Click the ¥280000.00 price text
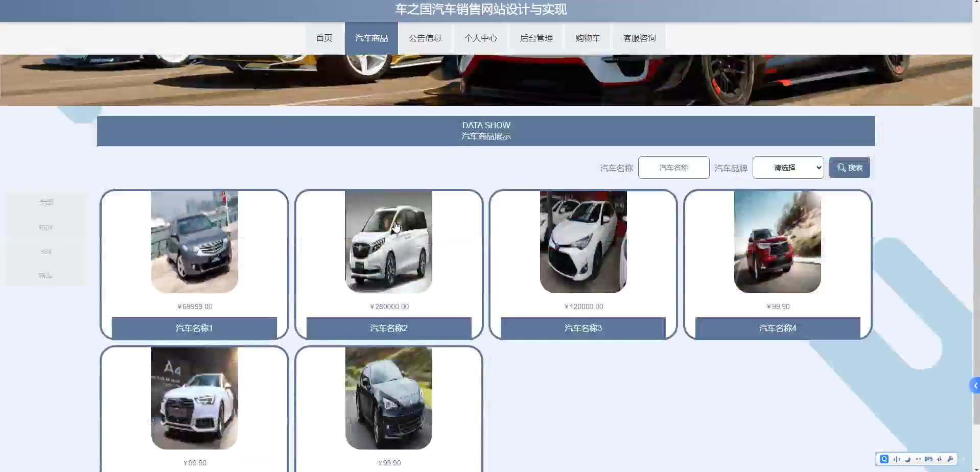 (389, 306)
